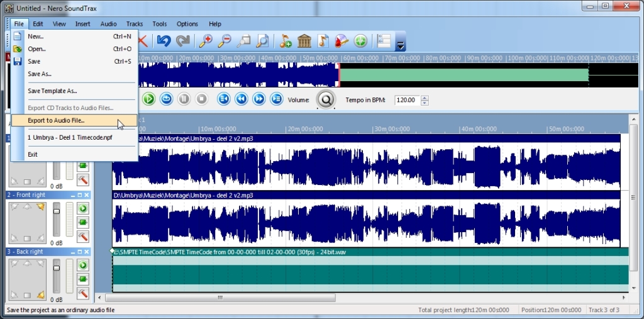Viewport: 644px width, 319px height.
Task: Click the Zoom In magnifier icon
Action: 206,41
